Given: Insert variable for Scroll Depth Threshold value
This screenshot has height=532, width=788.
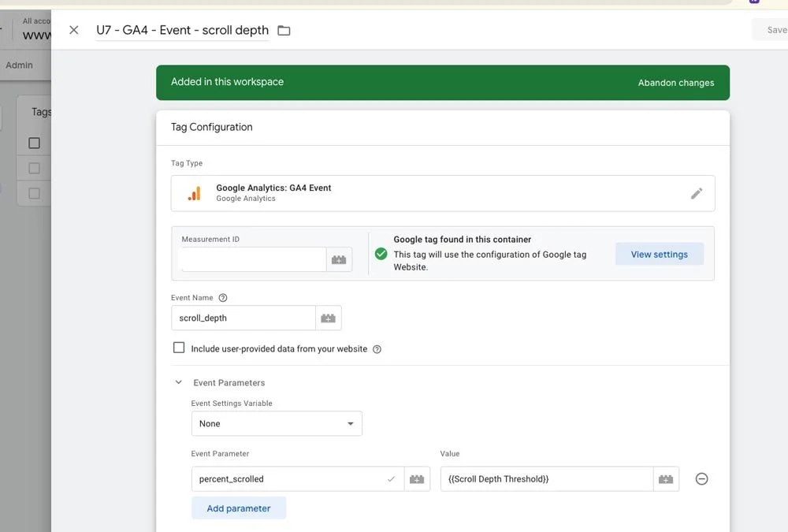Looking at the screenshot, I should coord(666,478).
